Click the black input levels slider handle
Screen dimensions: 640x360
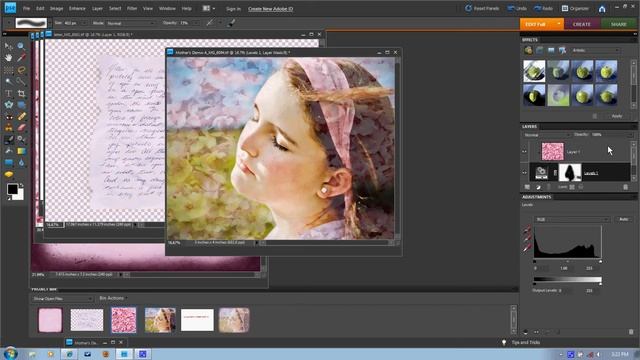535,262
